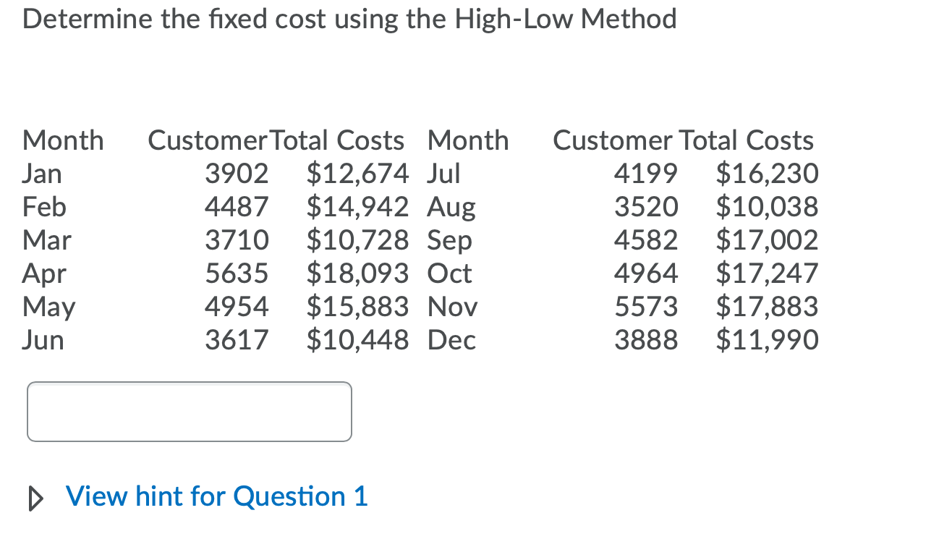
Task: Select the Apr total cost $18,093
Action: click(357, 273)
